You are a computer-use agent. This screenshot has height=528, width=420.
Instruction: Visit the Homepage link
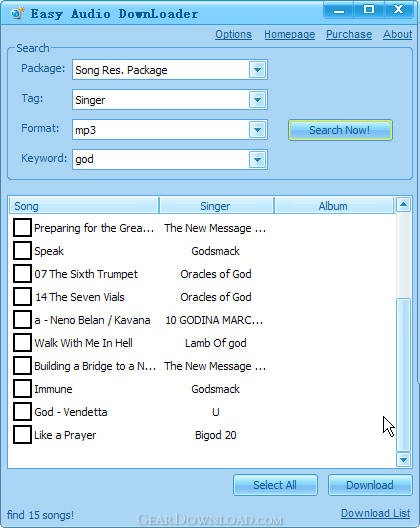289,34
